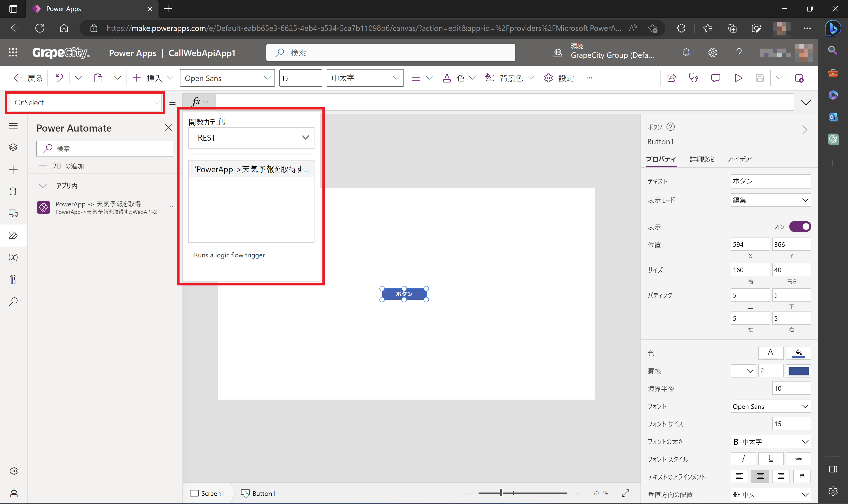Open the fill color picker
Viewport: 848px width, 504px height.
coord(798,353)
